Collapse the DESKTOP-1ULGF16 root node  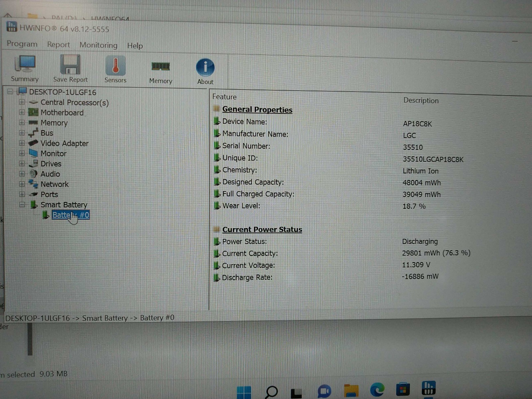click(10, 91)
